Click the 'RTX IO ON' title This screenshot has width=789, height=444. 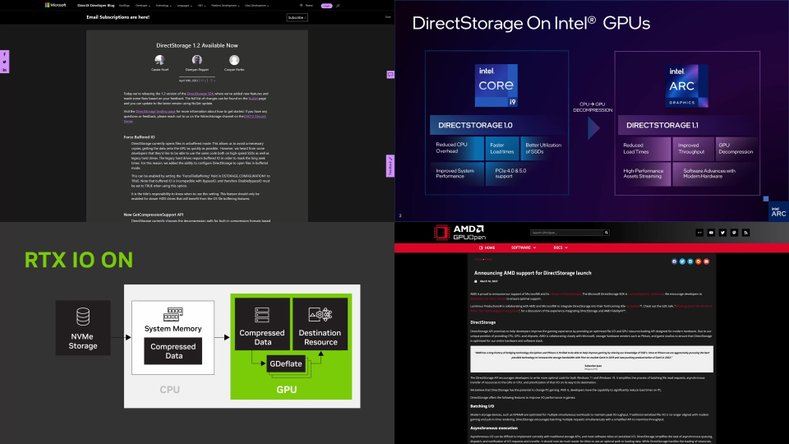tap(79, 260)
